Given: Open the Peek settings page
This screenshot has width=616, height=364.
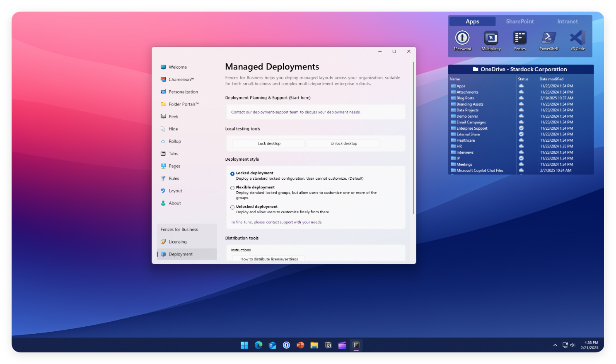Looking at the screenshot, I should point(187,117).
